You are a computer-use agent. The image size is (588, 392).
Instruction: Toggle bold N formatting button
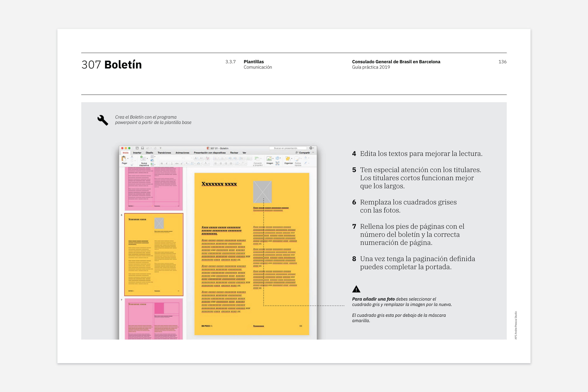[x=162, y=164]
